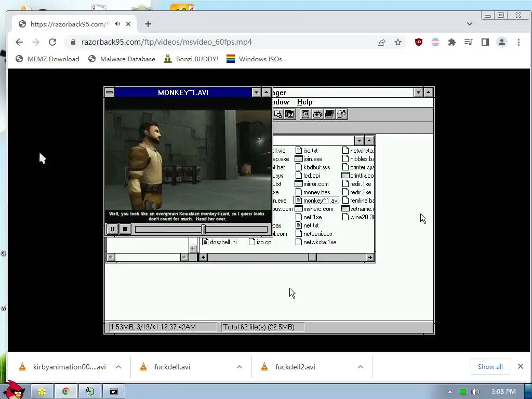Open the MEMZ Download bookmark

(47, 59)
